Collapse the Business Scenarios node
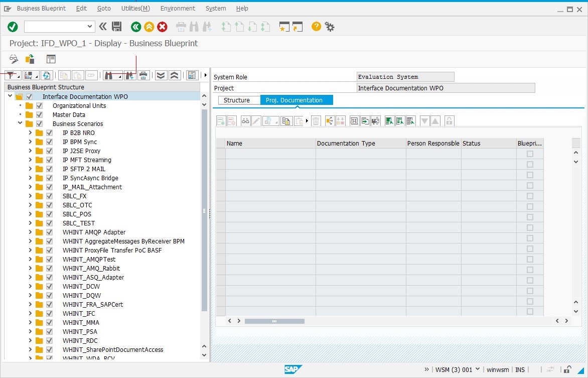 pos(20,123)
